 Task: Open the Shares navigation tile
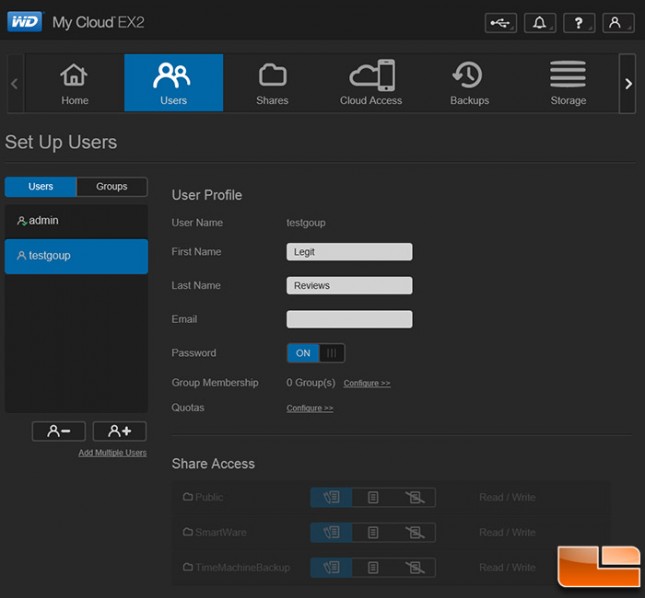click(272, 83)
